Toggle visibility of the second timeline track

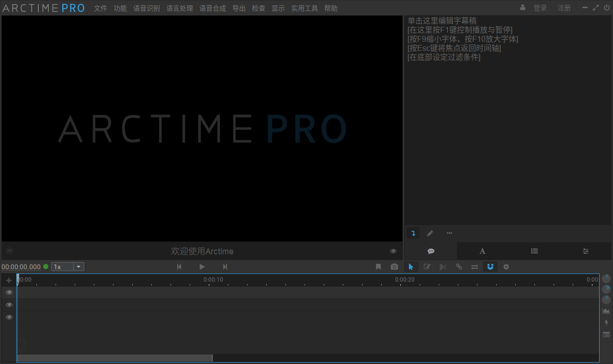tap(9, 305)
